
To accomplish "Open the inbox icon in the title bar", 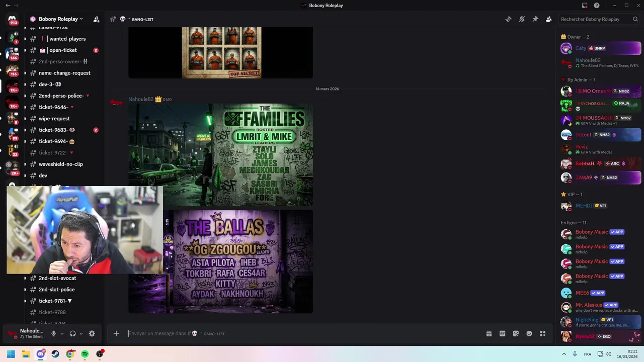I will pyautogui.click(x=585, y=6).
